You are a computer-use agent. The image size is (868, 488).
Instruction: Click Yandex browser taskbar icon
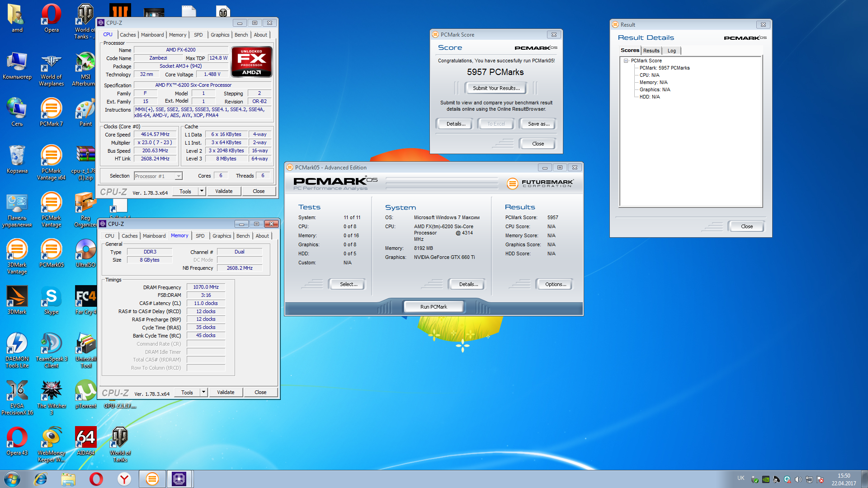124,479
